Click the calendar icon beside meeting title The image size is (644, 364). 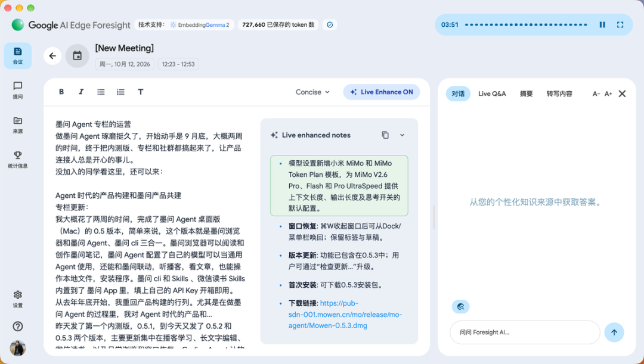coord(77,56)
